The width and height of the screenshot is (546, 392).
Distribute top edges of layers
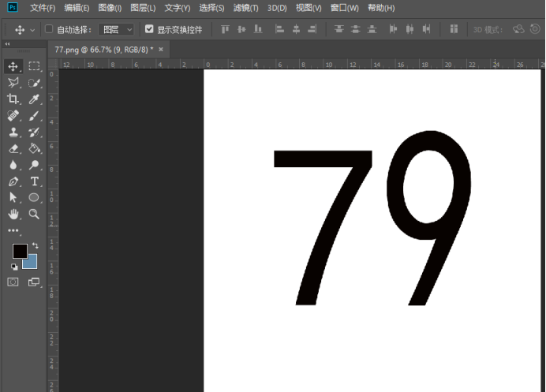[339, 29]
